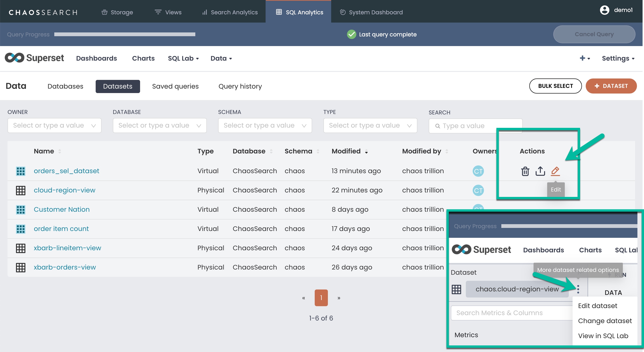Click the trash delete icon for orders_sel_dataset
This screenshot has width=644, height=352.
525,171
